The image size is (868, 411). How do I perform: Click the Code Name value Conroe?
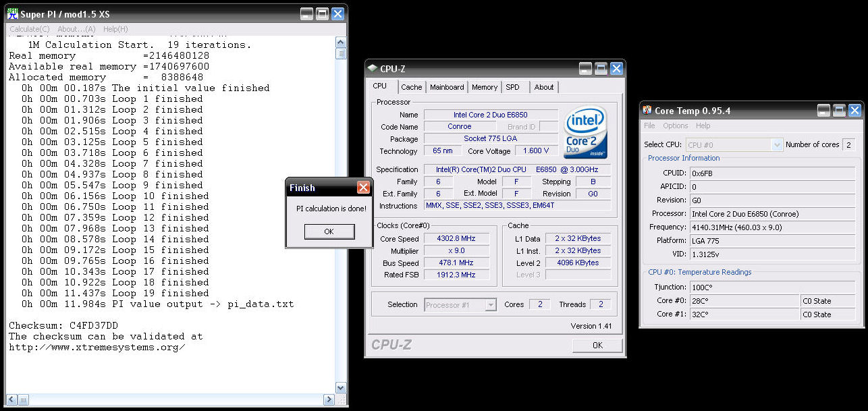click(x=460, y=127)
